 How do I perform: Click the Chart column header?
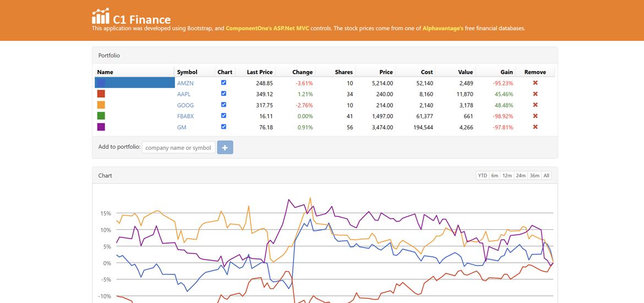pyautogui.click(x=225, y=72)
